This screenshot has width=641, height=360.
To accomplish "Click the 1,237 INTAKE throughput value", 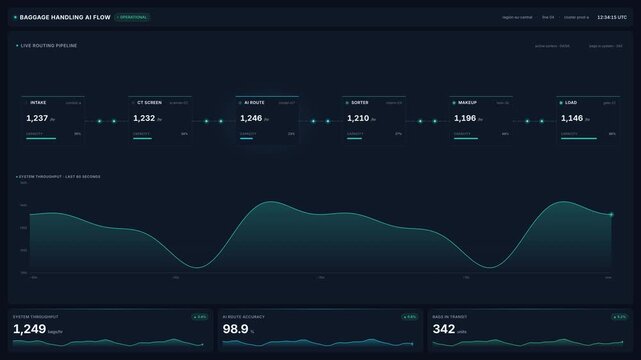I will pyautogui.click(x=37, y=119).
